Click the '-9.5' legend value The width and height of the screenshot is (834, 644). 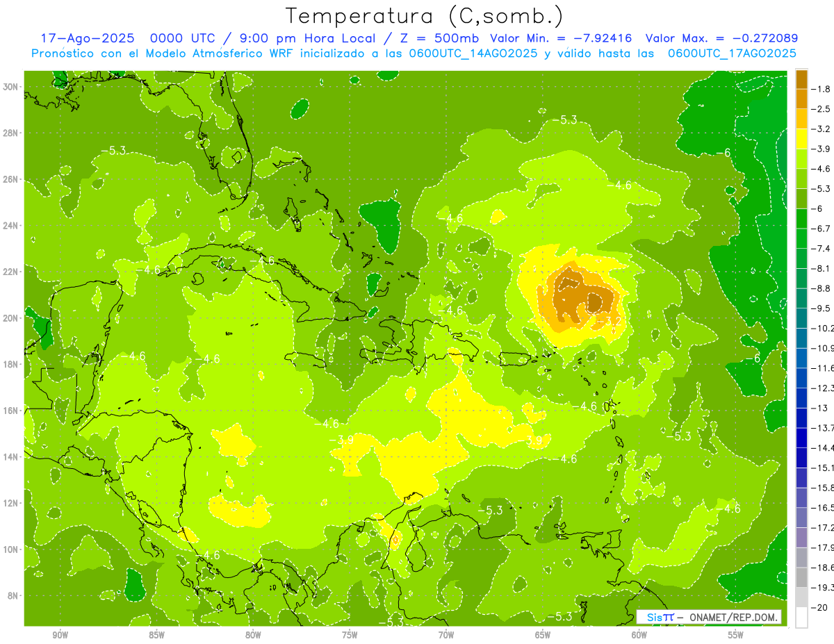[822, 308]
